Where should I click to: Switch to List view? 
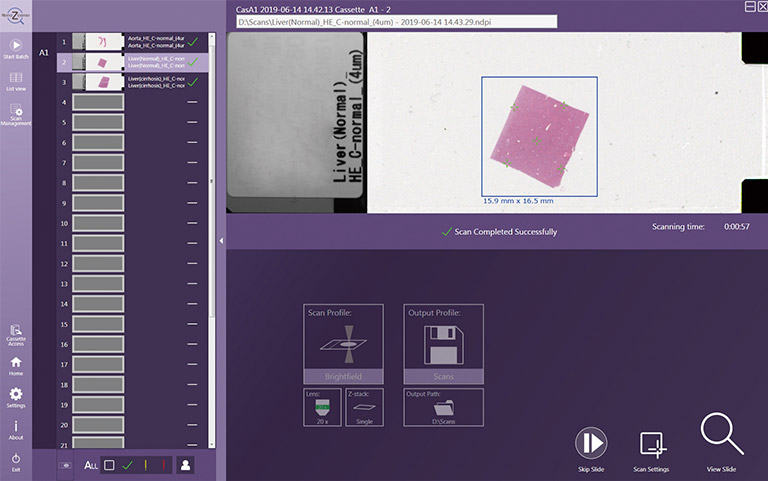(16, 79)
